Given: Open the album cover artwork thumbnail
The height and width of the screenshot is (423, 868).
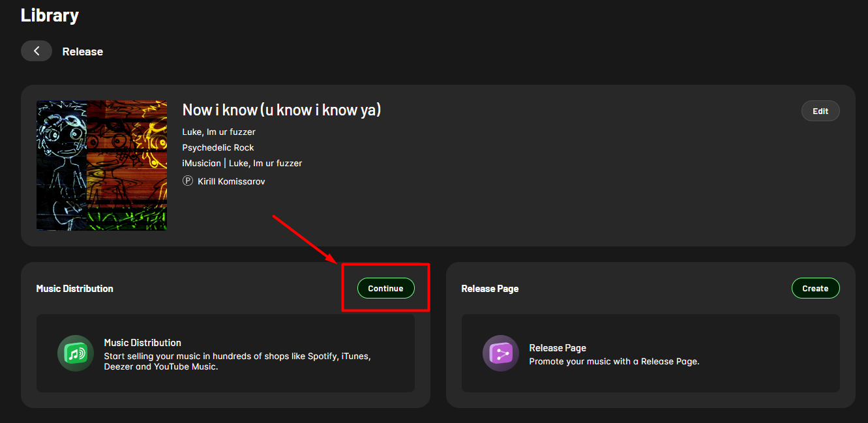Looking at the screenshot, I should 102,166.
